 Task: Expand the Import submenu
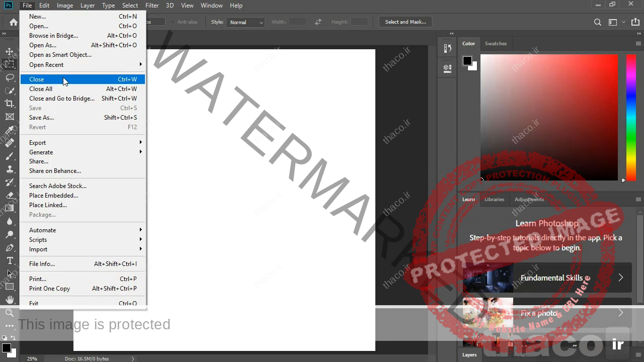(x=83, y=249)
